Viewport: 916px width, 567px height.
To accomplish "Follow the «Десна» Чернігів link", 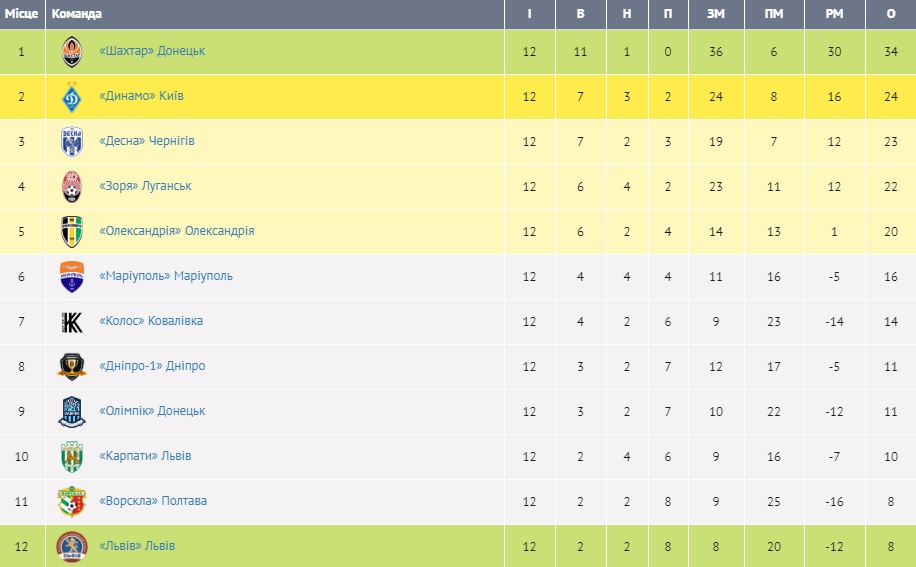I will 147,141.
